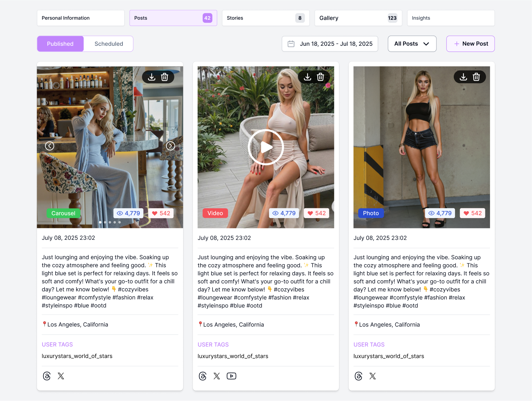Play the video post
The height and width of the screenshot is (401, 532).
point(266,147)
